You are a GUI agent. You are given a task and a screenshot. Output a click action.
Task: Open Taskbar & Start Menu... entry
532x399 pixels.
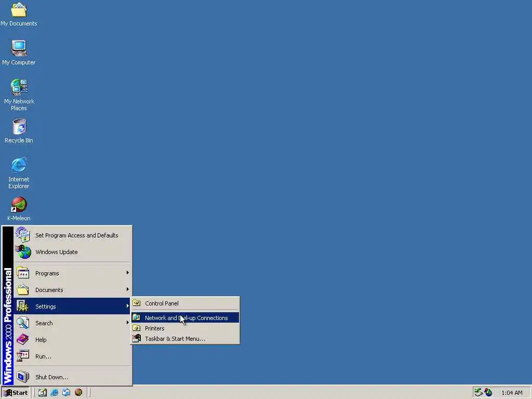pyautogui.click(x=185, y=339)
